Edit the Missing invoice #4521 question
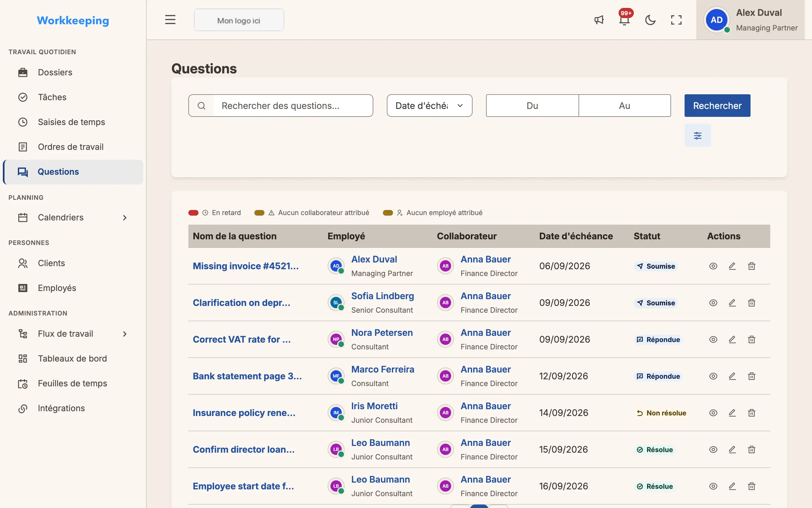 coord(732,266)
